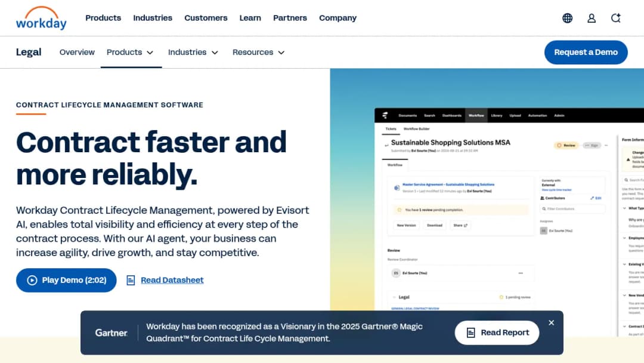Click the 'Contract faster and more reliably.' headline
644x363 pixels.
pyautogui.click(x=151, y=158)
